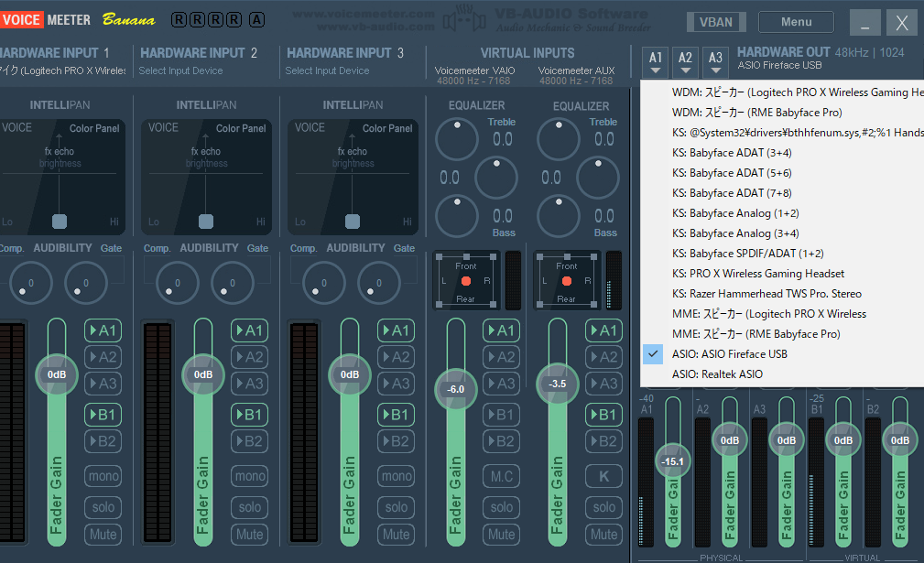Open Hardware Input 2 Select Input Device
Image resolution: width=924 pixels, height=563 pixels.
pos(181,70)
